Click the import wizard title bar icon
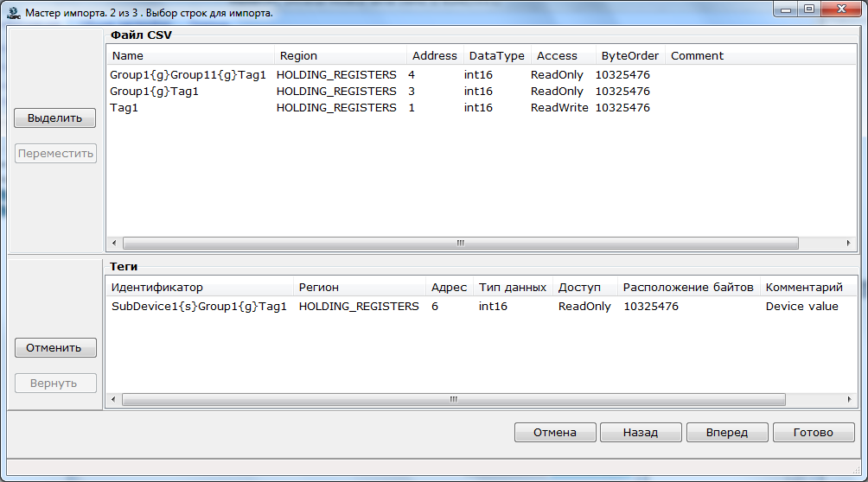 click(14, 12)
